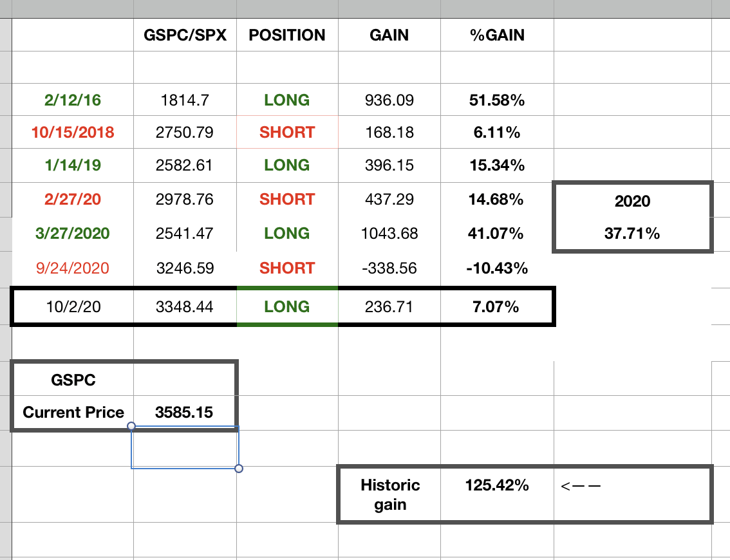Click the GSPC/SPX column header cell

[x=185, y=35]
